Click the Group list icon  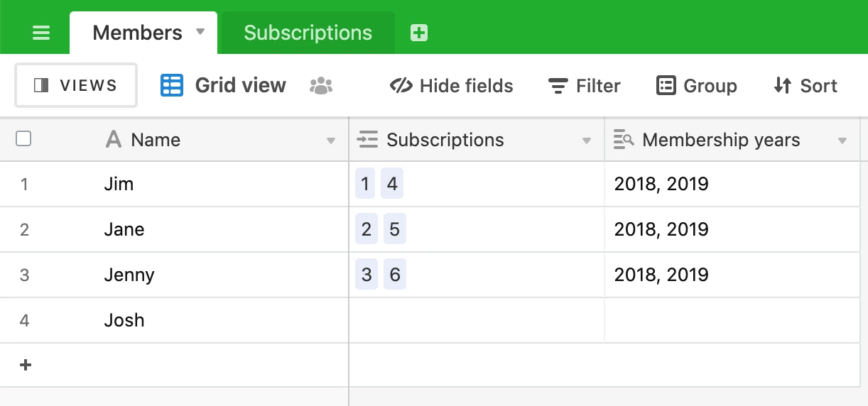tap(666, 86)
